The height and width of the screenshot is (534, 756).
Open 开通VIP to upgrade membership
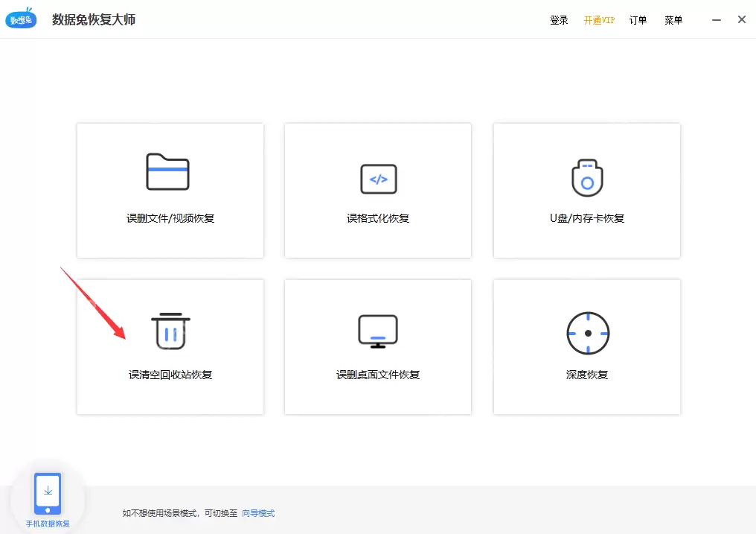pyautogui.click(x=598, y=20)
